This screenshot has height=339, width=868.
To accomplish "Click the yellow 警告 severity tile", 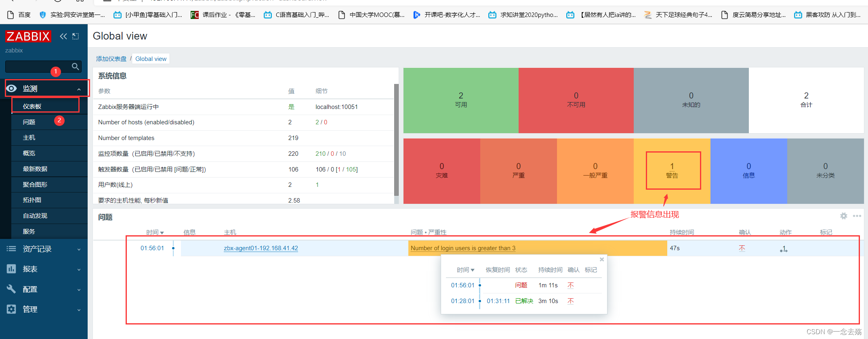I will pyautogui.click(x=672, y=171).
